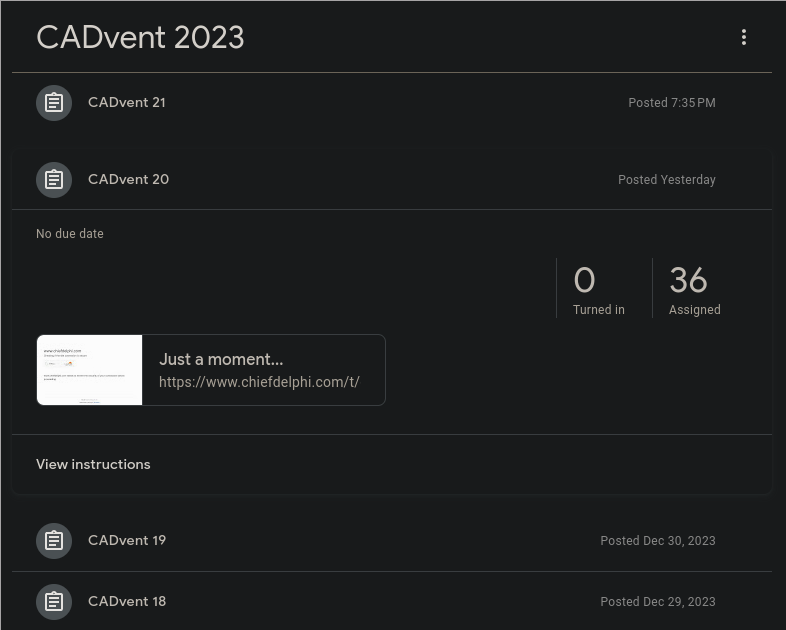Click the 'Posted Dec 29, 2023' timestamp
786x630 pixels.
point(658,601)
